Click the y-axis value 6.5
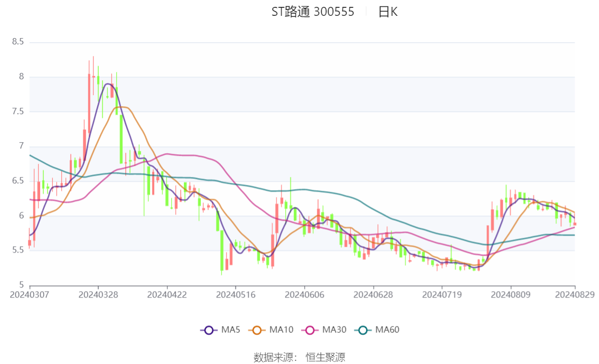 pyautogui.click(x=18, y=181)
